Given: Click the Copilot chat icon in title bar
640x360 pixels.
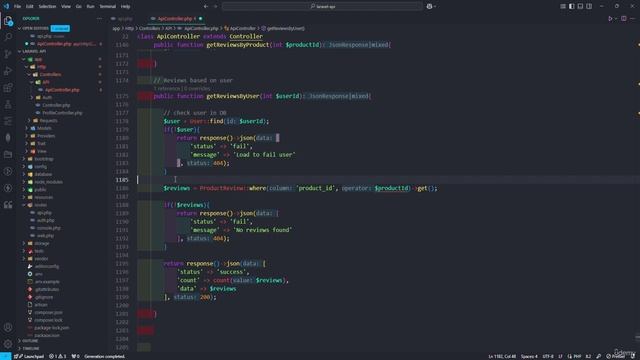Looking at the screenshot, I should tap(429, 7).
